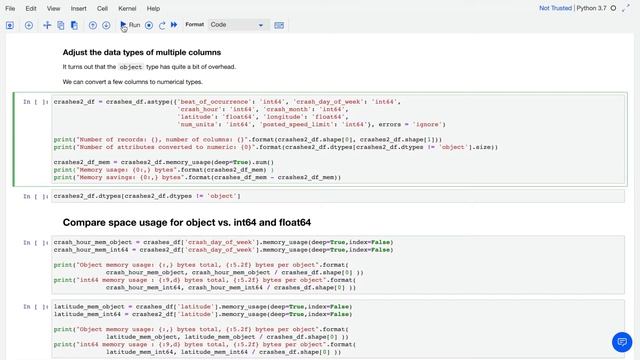Click the 'Memory savings' print statement line
This screenshot has width=640, height=360.
[197, 178]
